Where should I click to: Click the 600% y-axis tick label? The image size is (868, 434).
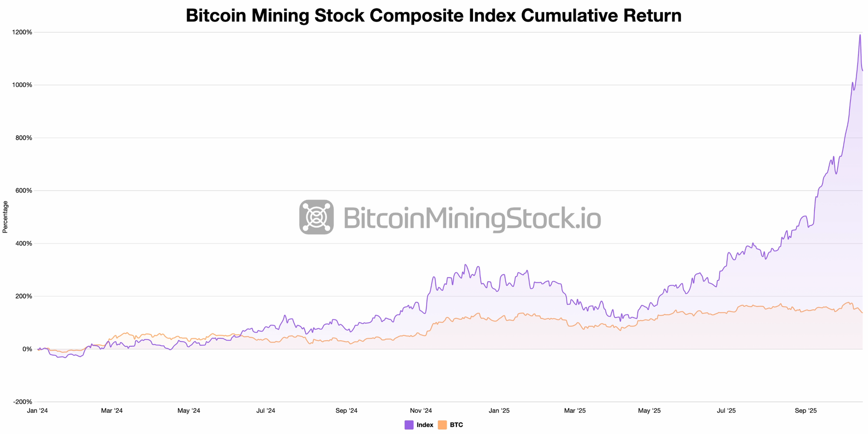24,191
